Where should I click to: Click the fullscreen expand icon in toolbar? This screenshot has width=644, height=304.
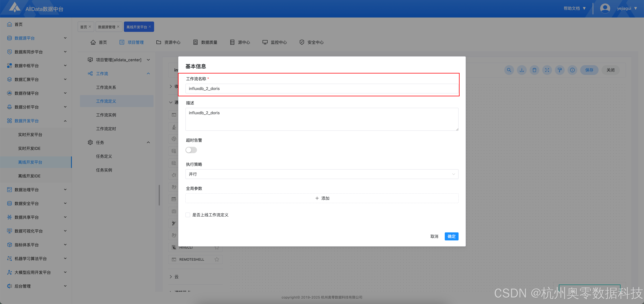pyautogui.click(x=547, y=70)
